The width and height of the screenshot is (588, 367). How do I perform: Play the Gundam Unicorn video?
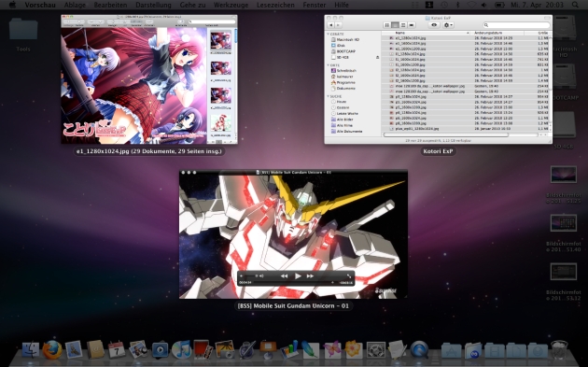tap(298, 275)
